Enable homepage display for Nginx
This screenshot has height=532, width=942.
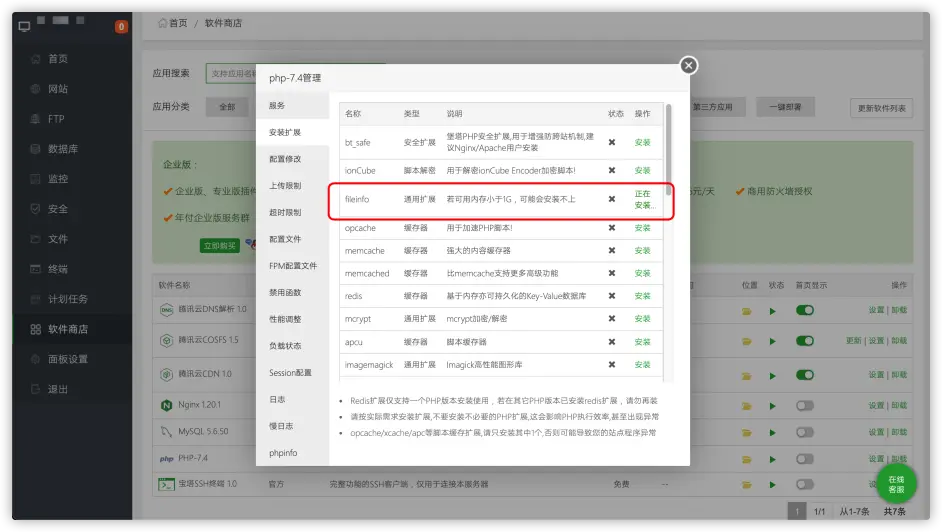coord(804,406)
